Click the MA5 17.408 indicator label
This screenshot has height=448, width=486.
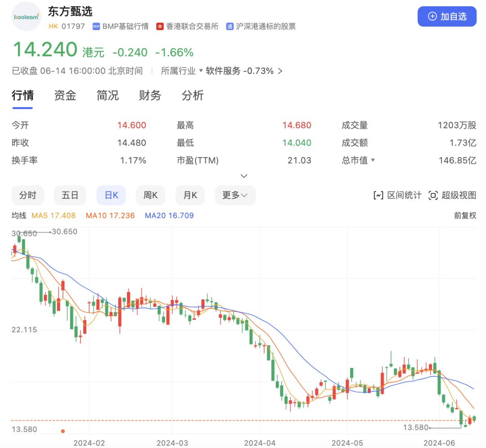(x=53, y=216)
